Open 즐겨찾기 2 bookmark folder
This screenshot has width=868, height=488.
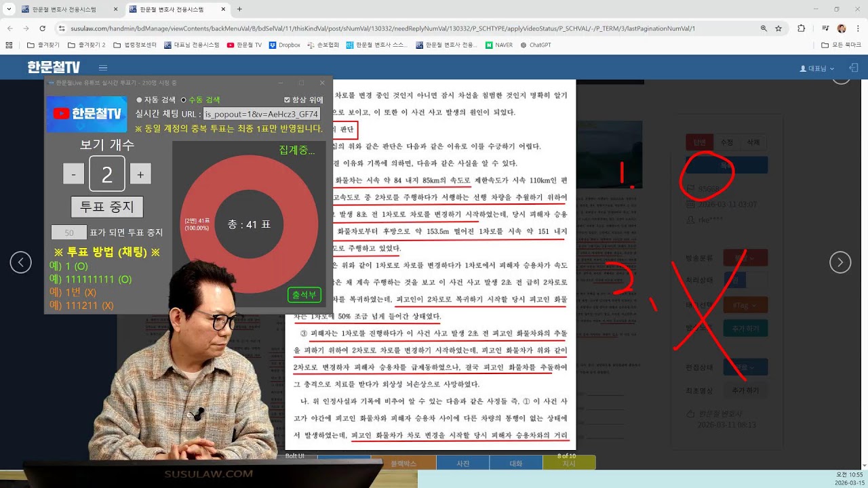click(87, 45)
